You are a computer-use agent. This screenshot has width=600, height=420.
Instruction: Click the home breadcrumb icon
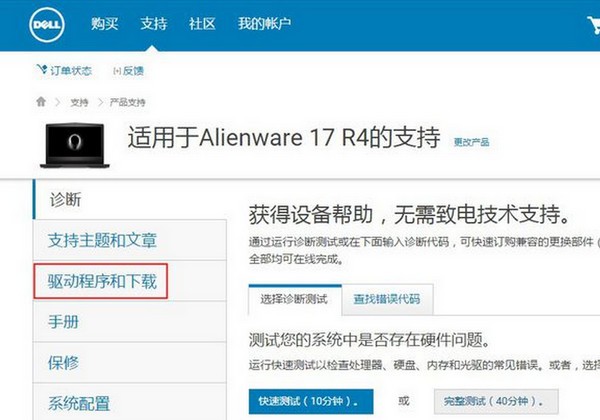(41, 102)
